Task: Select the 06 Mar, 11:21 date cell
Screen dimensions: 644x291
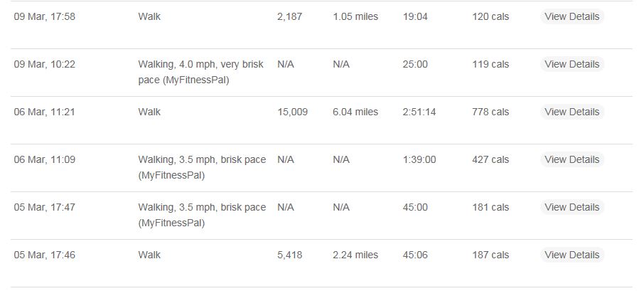Action: [x=44, y=112]
